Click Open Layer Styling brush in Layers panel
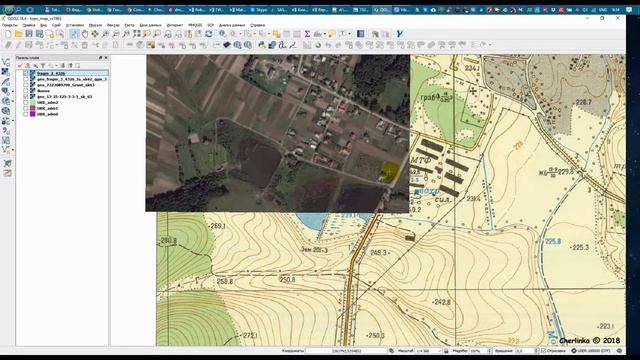 point(20,65)
